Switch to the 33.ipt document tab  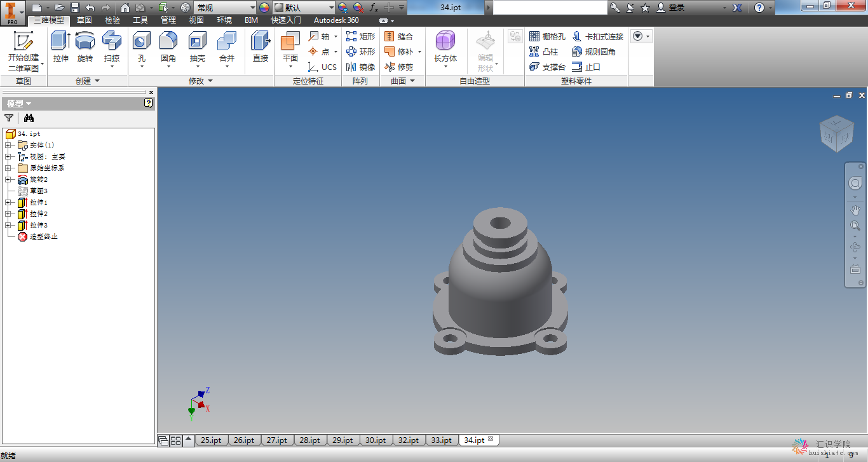441,440
